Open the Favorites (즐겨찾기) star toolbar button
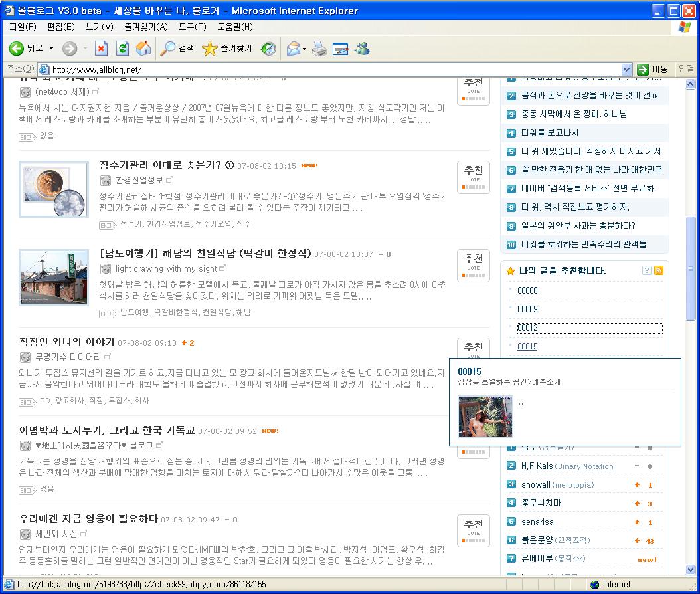This screenshot has height=594, width=700. point(227,48)
